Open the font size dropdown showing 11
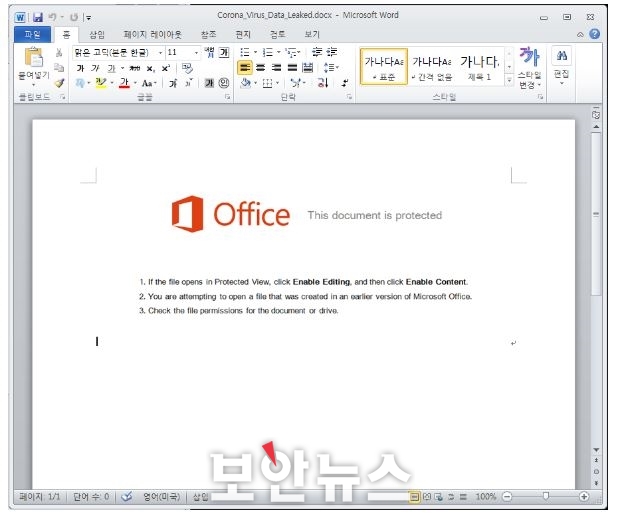This screenshot has width=621, height=517. click(x=196, y=52)
